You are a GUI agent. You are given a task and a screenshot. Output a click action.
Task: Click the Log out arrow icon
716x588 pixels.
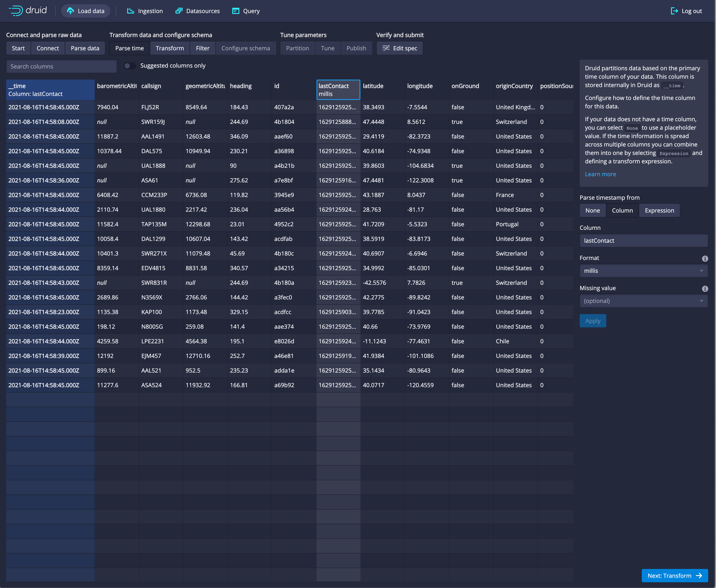(674, 11)
